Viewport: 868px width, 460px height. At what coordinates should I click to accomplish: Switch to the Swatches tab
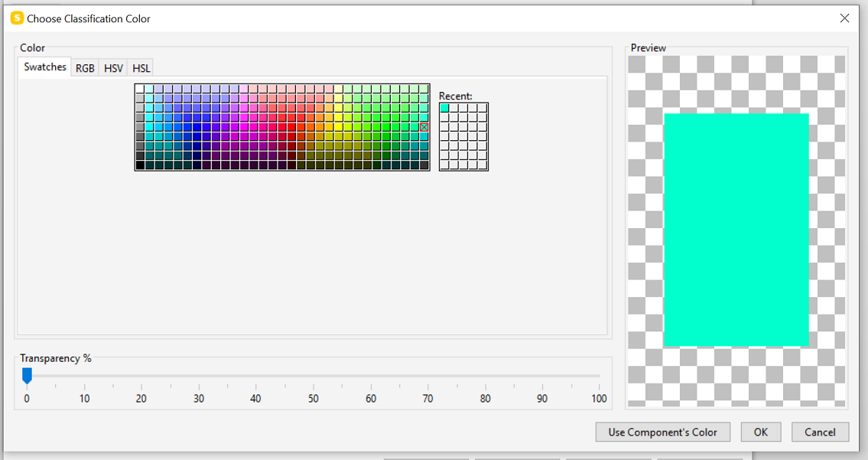(x=45, y=67)
